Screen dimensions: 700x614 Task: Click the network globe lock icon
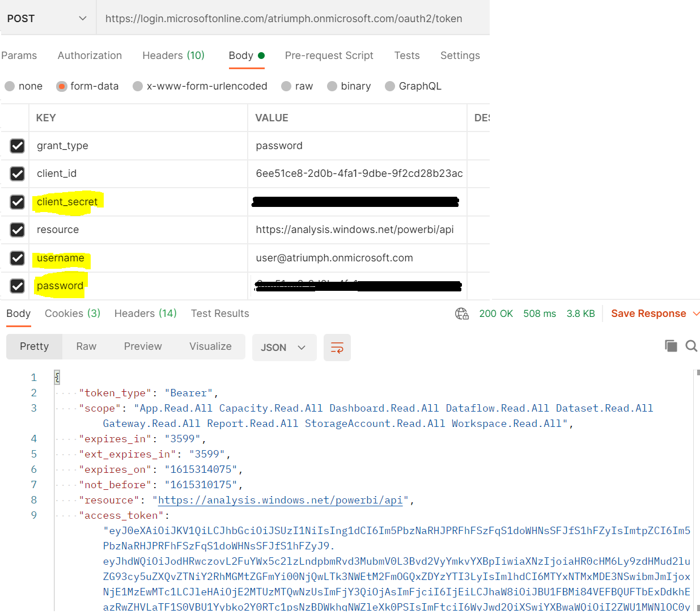point(462,314)
